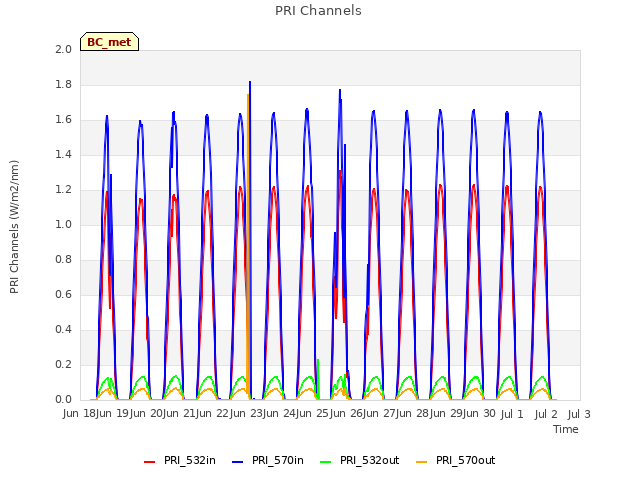Select the PRI_570out legend label
Screen dimensions: 640x480
pyautogui.click(x=466, y=460)
